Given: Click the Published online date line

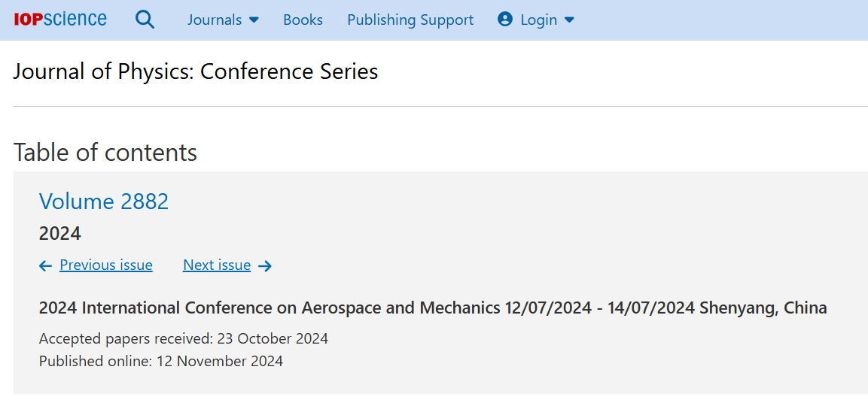Looking at the screenshot, I should [x=160, y=361].
